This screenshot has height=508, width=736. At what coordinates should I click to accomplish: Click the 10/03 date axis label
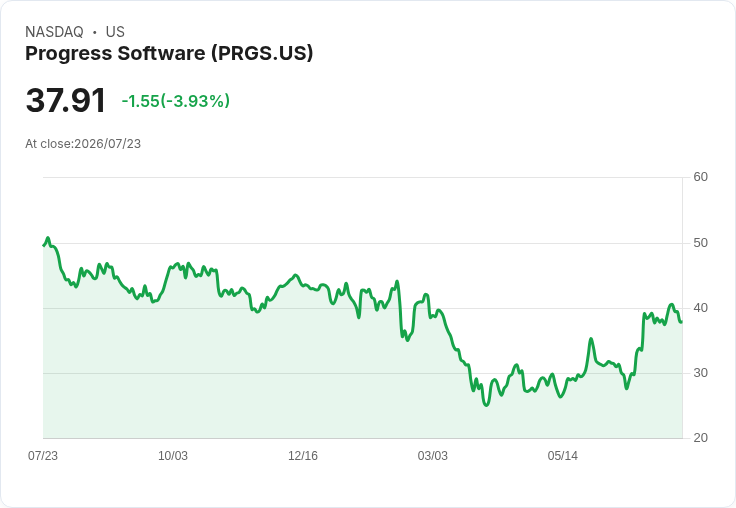coord(173,455)
